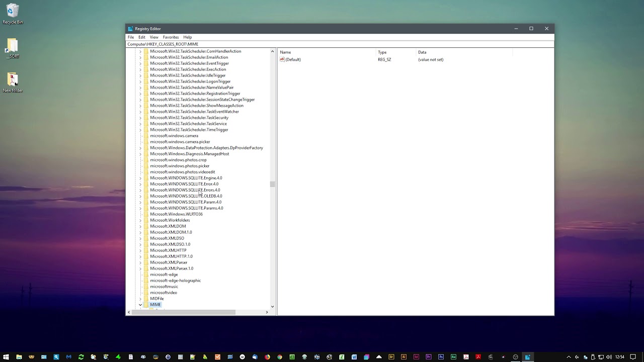This screenshot has width=644, height=362.
Task: Click the REG_SZ string icon beside (Default)
Action: pos(282,59)
